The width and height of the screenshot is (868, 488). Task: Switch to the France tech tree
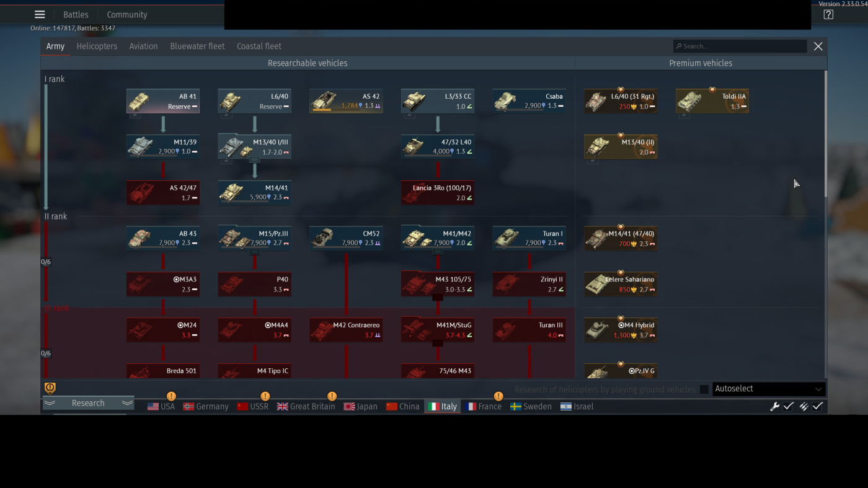point(484,407)
